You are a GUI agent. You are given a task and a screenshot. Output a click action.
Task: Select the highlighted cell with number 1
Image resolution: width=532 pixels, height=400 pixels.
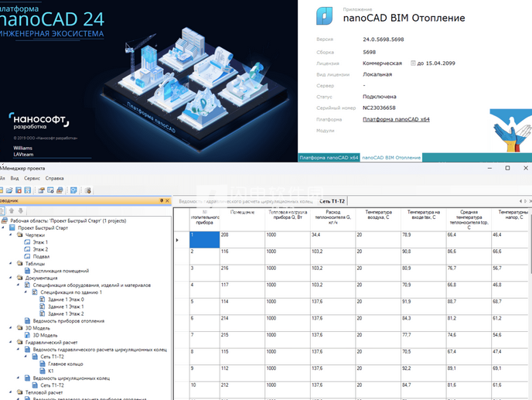(205, 240)
